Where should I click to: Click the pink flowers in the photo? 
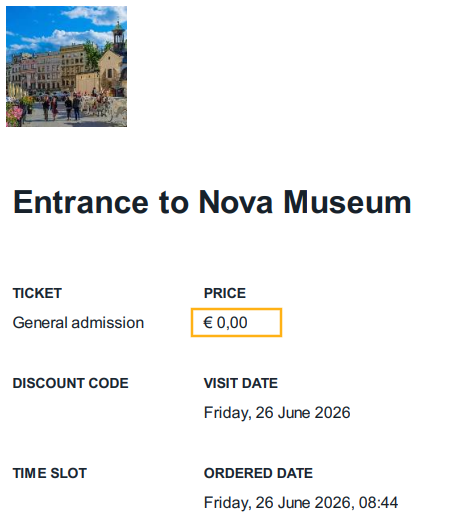[x=14, y=115]
